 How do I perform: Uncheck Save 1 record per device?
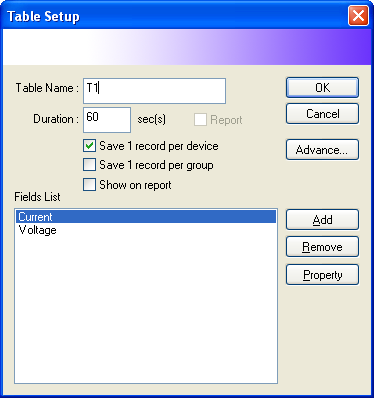coord(89,146)
